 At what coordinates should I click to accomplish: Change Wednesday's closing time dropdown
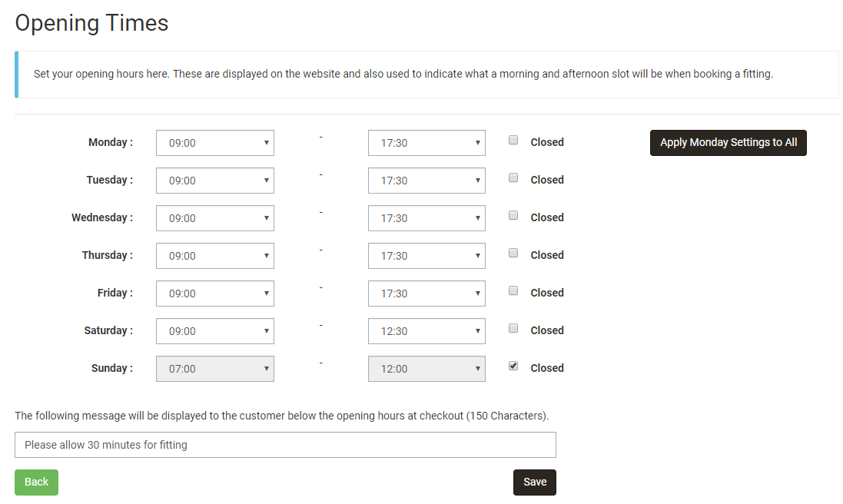pyautogui.click(x=426, y=218)
